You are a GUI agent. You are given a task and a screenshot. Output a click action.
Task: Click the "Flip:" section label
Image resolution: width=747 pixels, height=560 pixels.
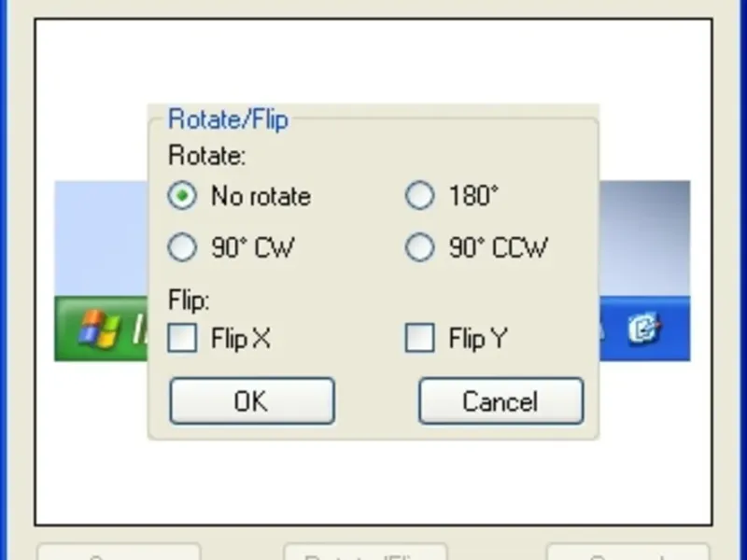[x=190, y=301]
